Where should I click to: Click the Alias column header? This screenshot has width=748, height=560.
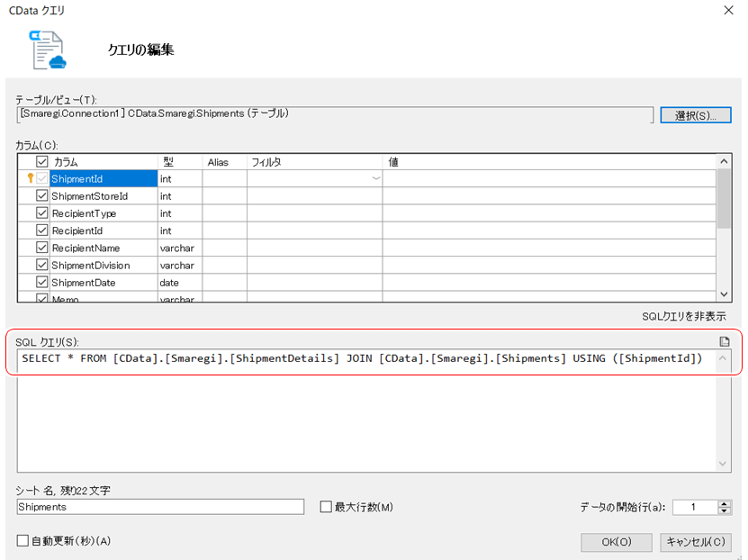pyautogui.click(x=224, y=162)
